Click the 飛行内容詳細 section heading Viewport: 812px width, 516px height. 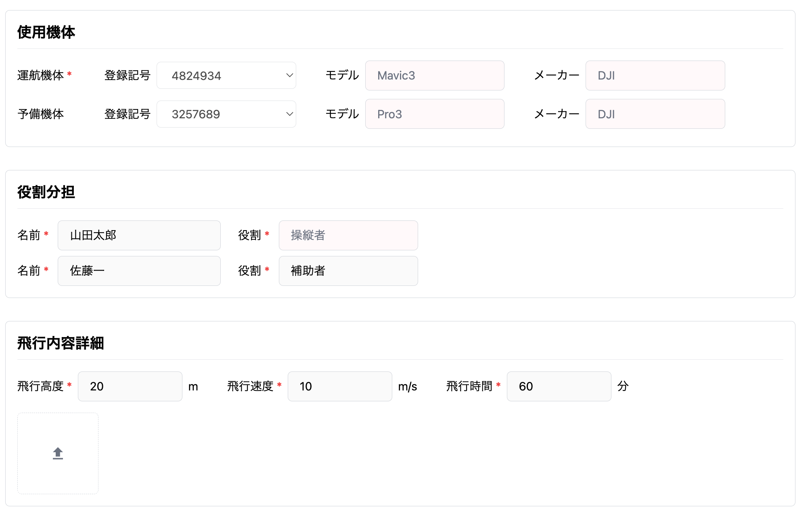(61, 343)
